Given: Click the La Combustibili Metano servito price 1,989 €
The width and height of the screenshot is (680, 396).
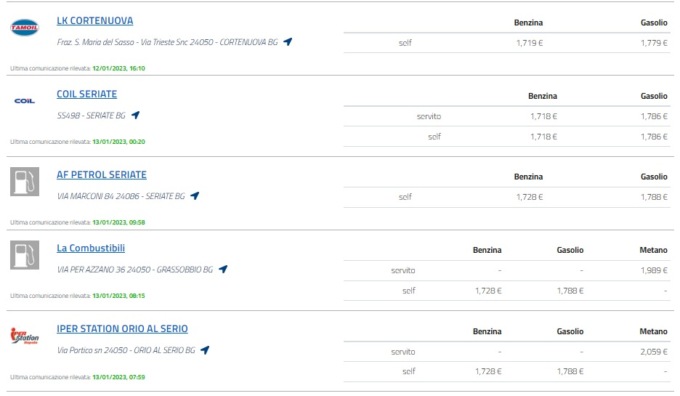Looking at the screenshot, I should (x=654, y=270).
